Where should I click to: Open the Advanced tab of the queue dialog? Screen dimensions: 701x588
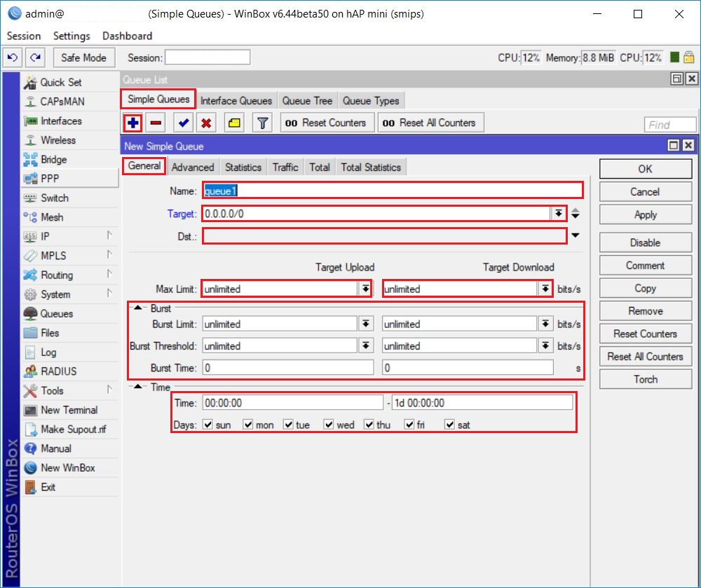point(193,167)
